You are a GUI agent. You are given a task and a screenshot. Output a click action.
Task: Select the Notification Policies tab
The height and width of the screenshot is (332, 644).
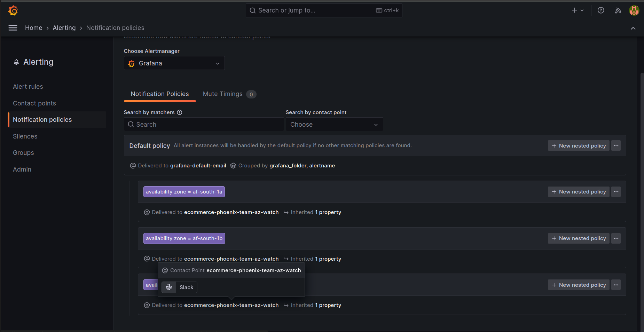point(159,94)
